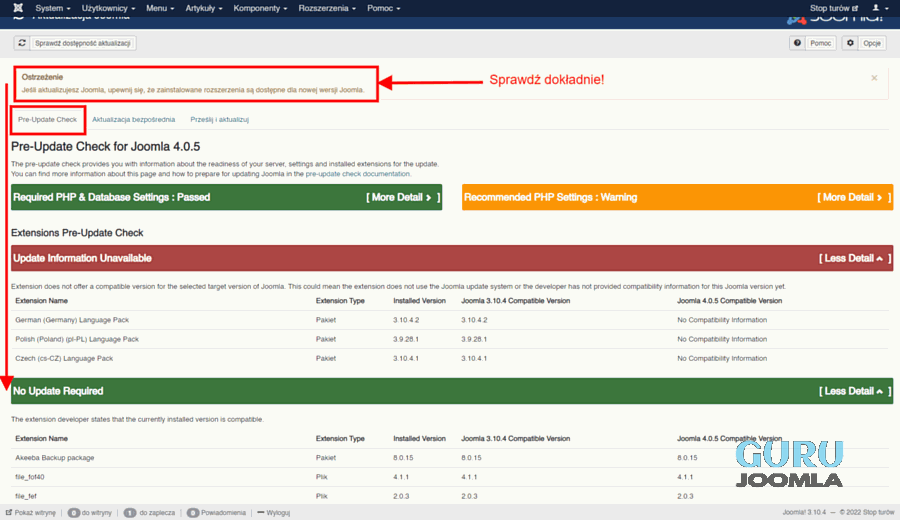Click the Opcje toolbar button

pyautogui.click(x=871, y=43)
